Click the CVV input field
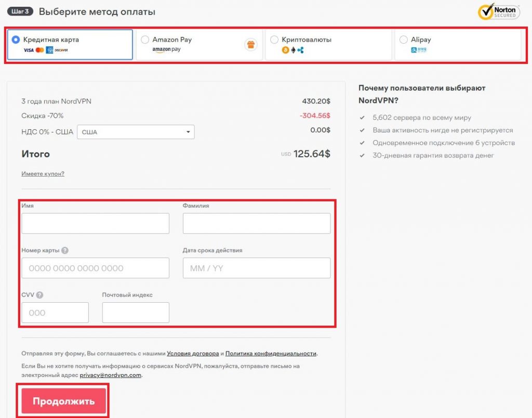This screenshot has width=532, height=418. click(x=55, y=313)
